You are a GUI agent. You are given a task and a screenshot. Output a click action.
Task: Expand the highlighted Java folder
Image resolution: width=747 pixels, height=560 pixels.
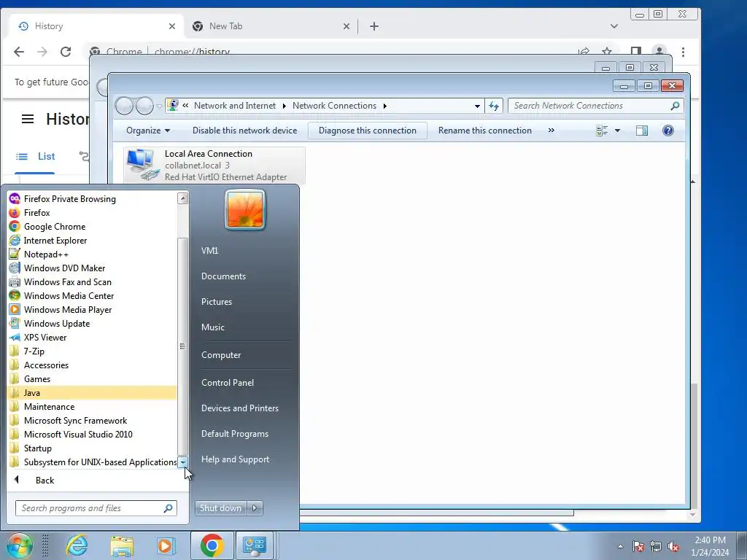[92, 393]
